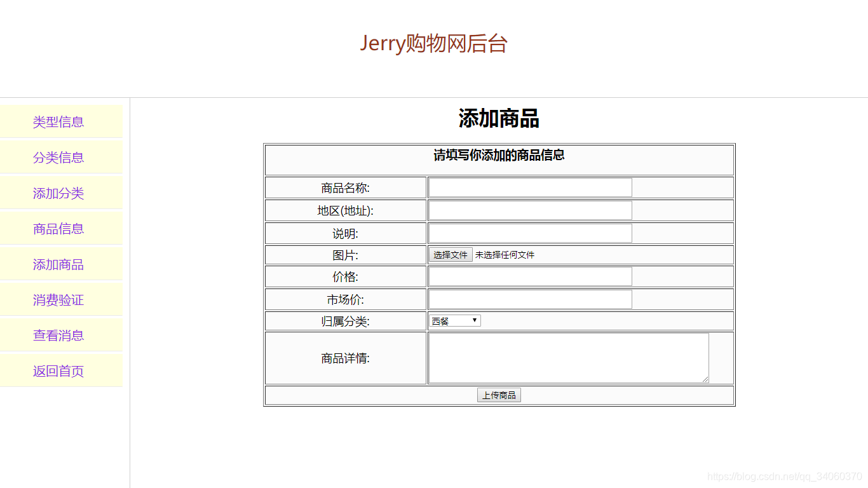Click the 添加商品 page heading
868x488 pixels.
click(499, 118)
